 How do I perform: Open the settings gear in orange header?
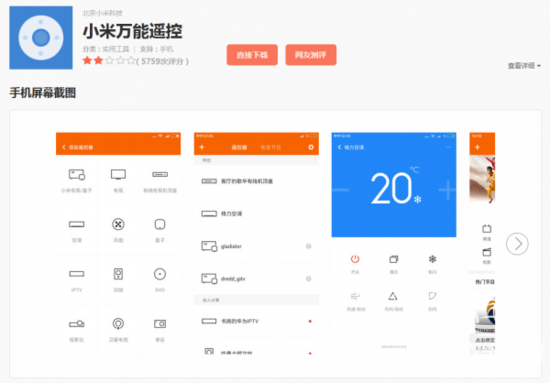pyautogui.click(x=311, y=147)
